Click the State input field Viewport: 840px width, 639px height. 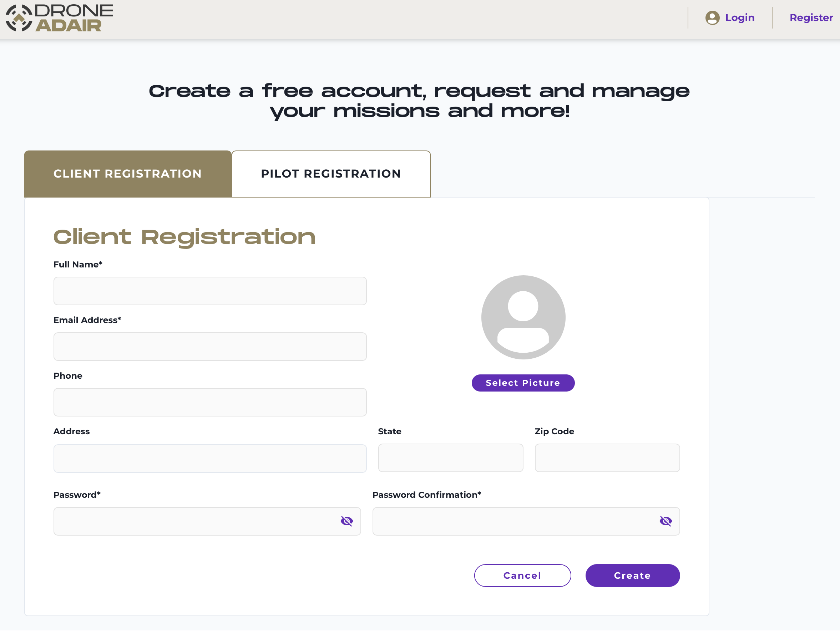coord(451,457)
